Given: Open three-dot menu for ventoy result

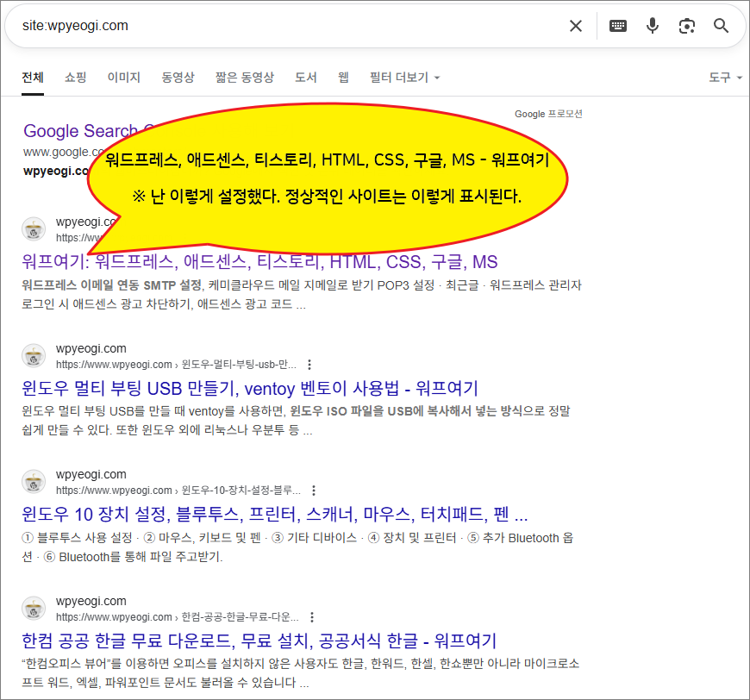Looking at the screenshot, I should pos(310,365).
